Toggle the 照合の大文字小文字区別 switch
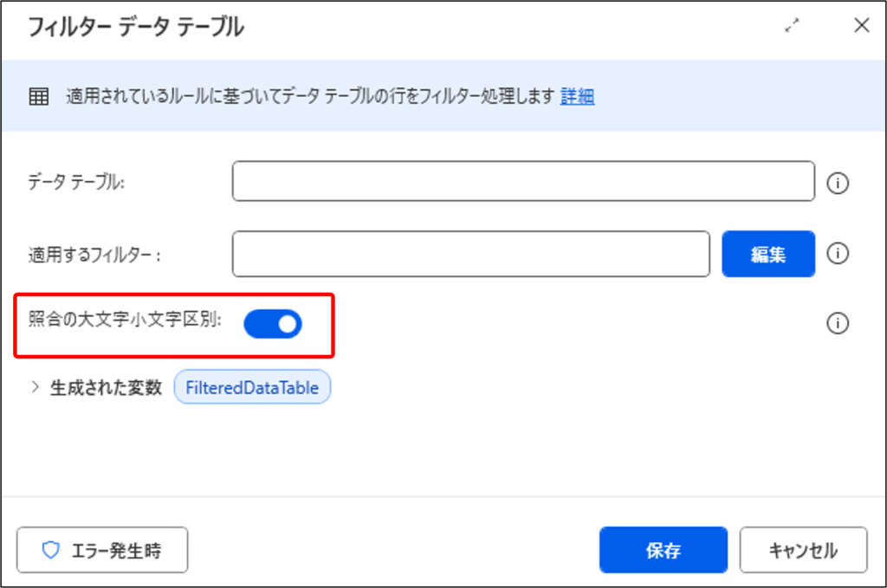887x588 pixels. 273,324
